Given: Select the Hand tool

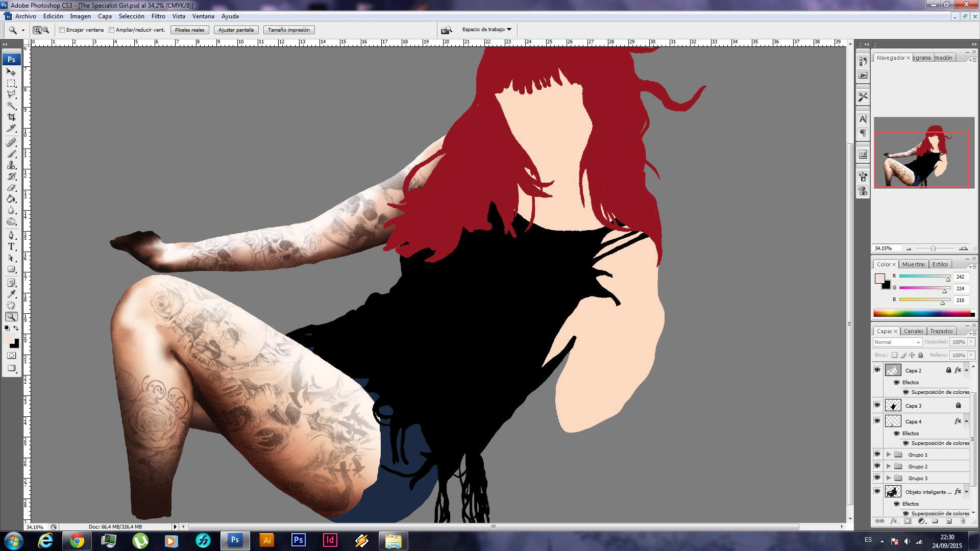Looking at the screenshot, I should pos(11,305).
